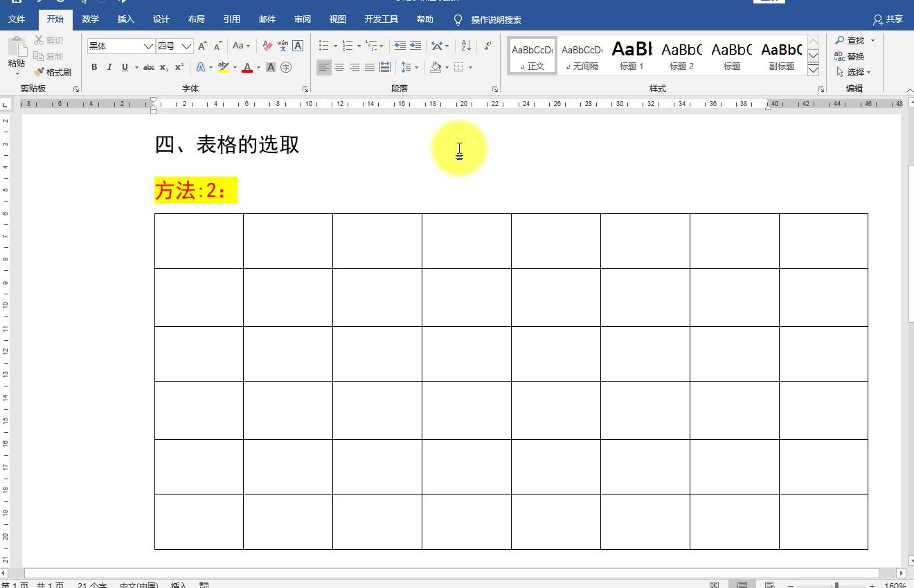Viewport: 914px width, 588px height.
Task: Toggle the text highlight color
Action: pyautogui.click(x=223, y=67)
